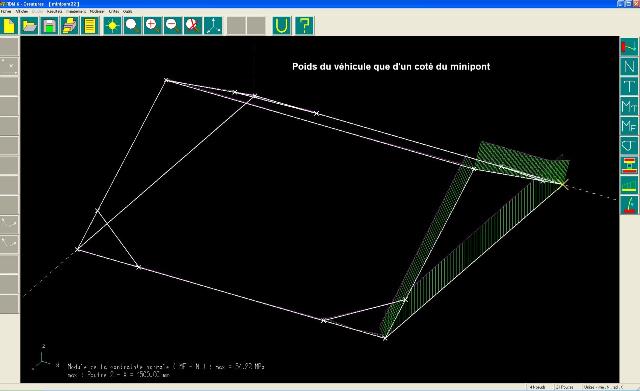The image size is (640, 391).
Task: Click the XYZ axes view icon
Action: click(213, 26)
